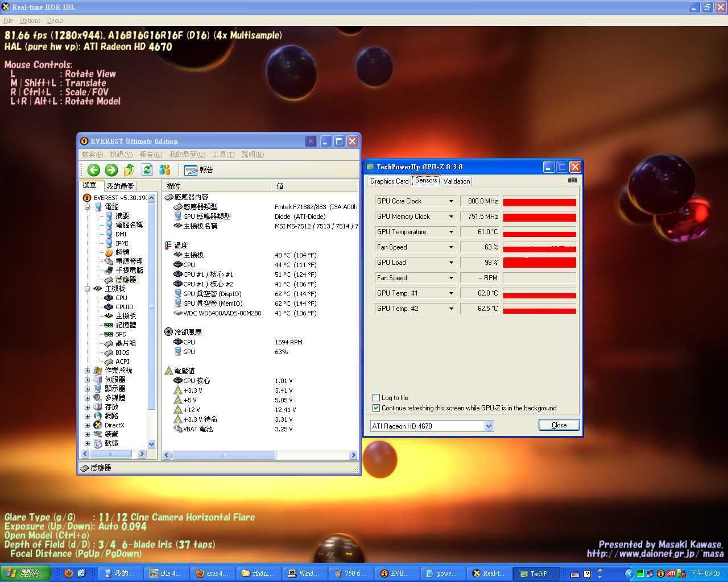728x582 pixels.
Task: Open the GPU Temp. #2 sensor dropdown
Action: [451, 309]
